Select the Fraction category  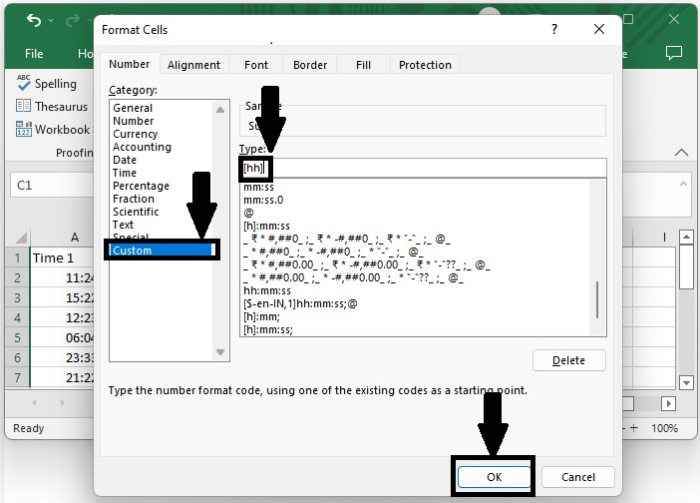(x=133, y=199)
